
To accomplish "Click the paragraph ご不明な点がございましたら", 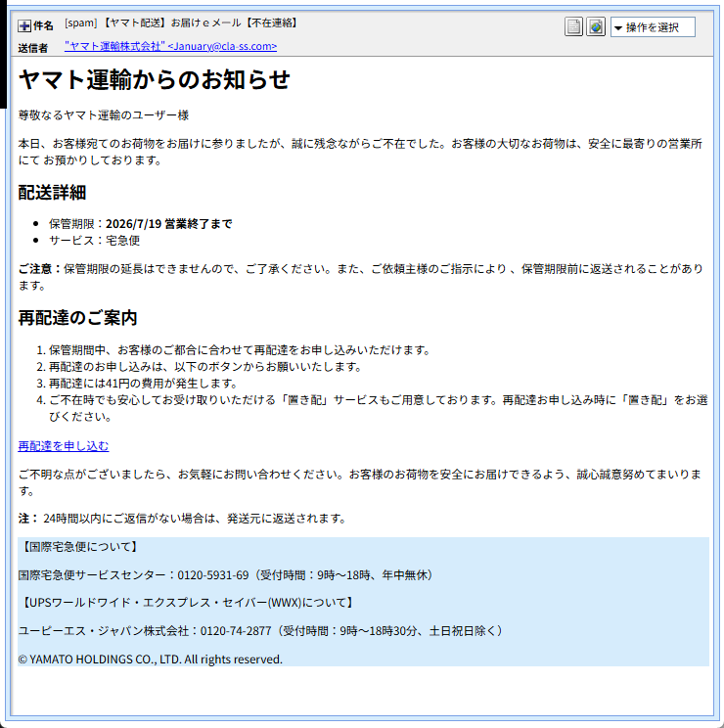I will tap(360, 482).
